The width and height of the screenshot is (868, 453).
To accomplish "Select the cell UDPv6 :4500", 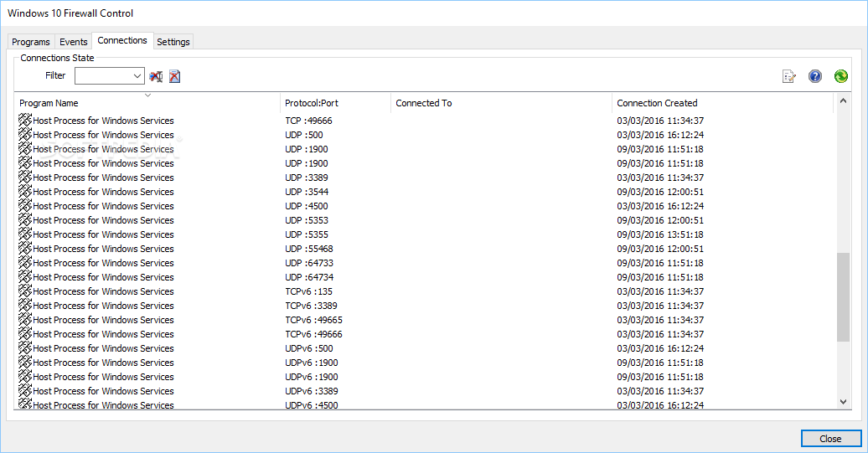I will point(312,405).
